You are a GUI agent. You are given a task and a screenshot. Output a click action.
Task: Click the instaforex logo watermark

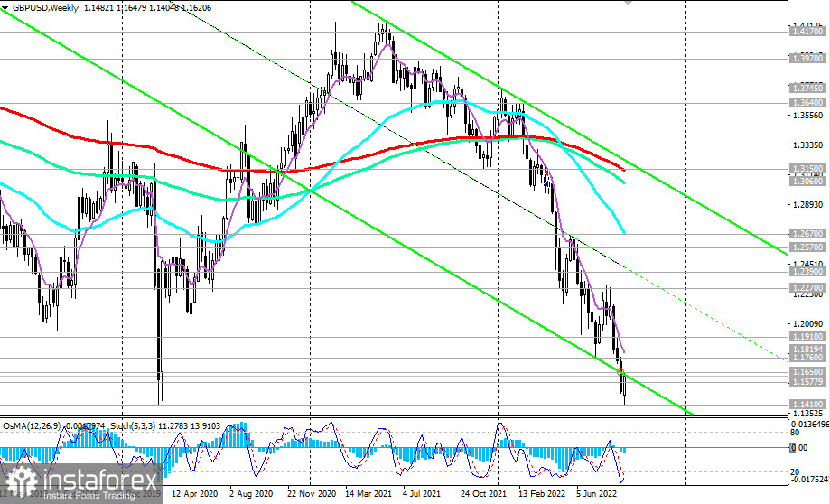[x=81, y=483]
